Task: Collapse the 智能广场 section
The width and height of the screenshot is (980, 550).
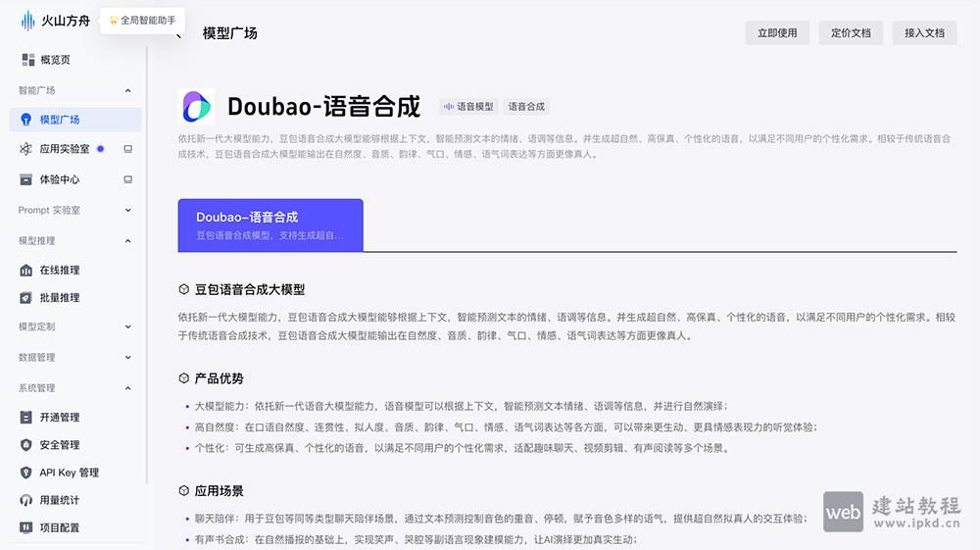Action: (127, 90)
